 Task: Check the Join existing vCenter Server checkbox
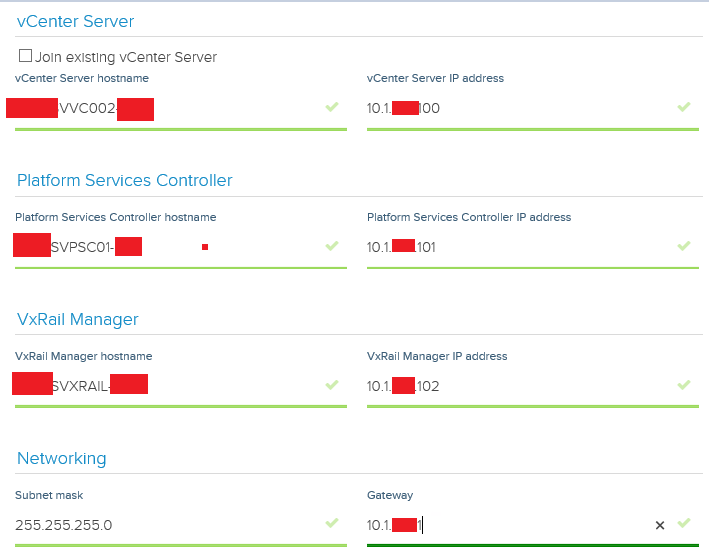click(x=25, y=56)
